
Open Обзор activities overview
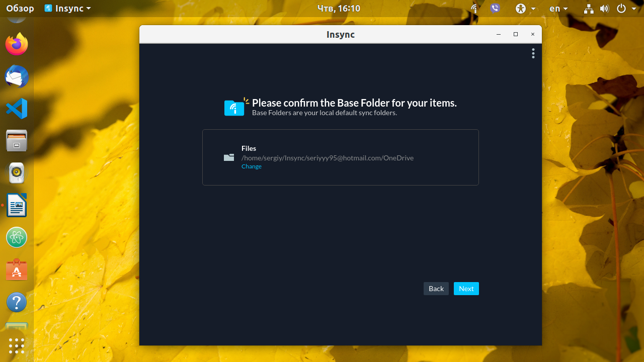tap(20, 8)
